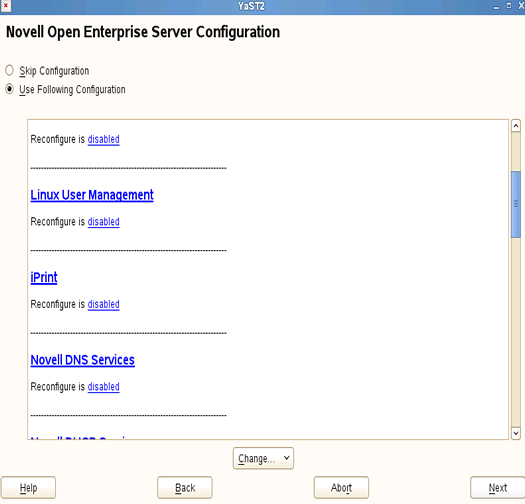Go Back to the previous step
The width and height of the screenshot is (525, 504).
click(x=185, y=488)
